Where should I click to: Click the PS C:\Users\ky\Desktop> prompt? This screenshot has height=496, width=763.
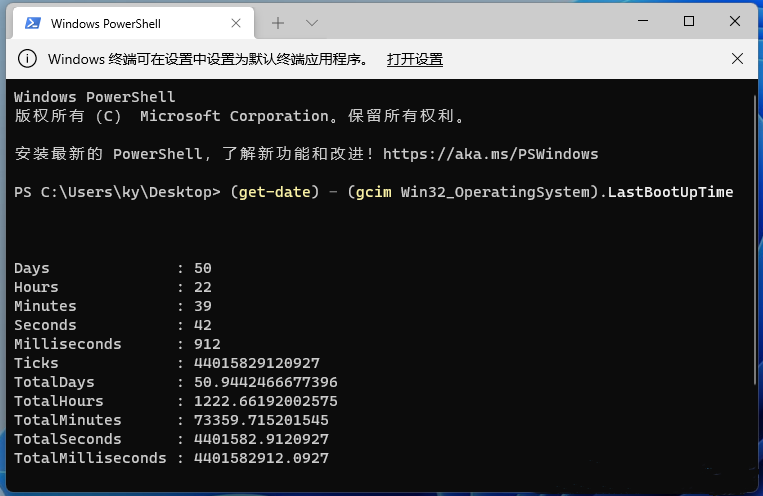pos(117,192)
